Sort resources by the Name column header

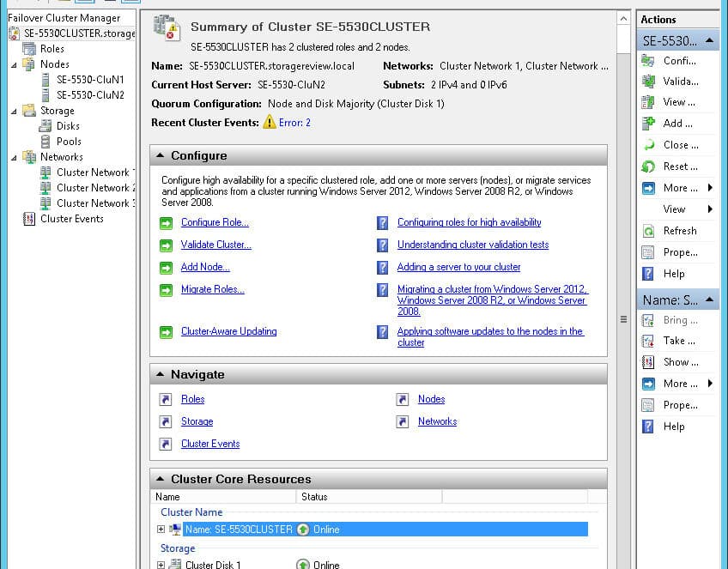point(223,497)
